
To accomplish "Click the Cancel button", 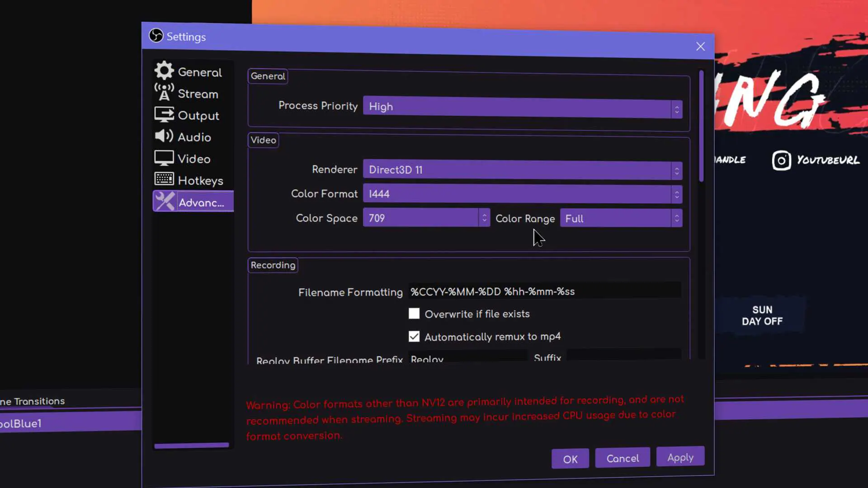I will tap(623, 458).
